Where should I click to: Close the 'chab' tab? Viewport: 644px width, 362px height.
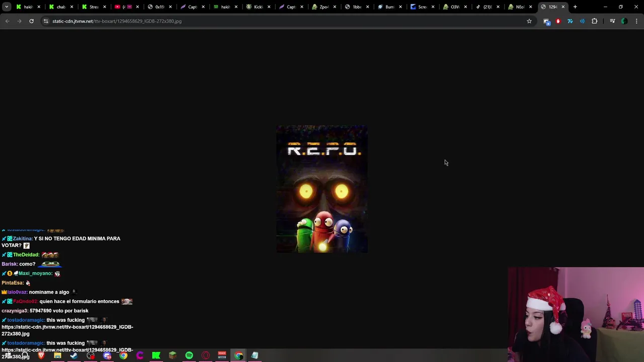(x=72, y=7)
